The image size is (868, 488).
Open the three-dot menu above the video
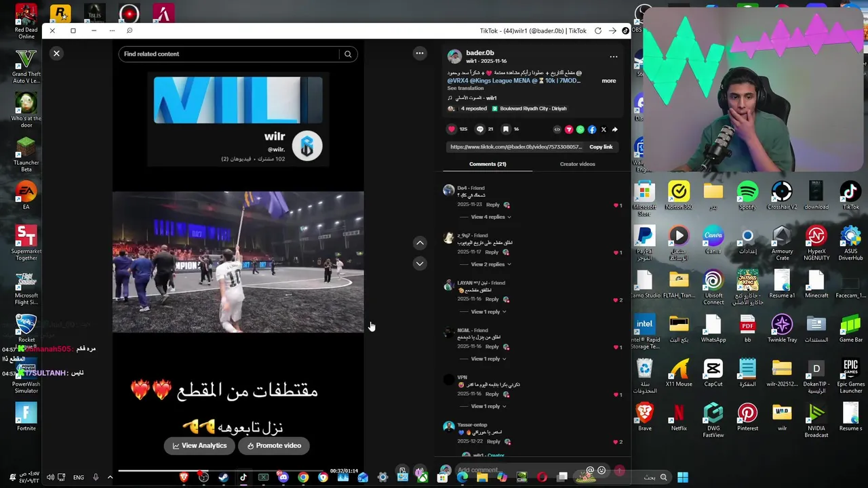coord(420,54)
